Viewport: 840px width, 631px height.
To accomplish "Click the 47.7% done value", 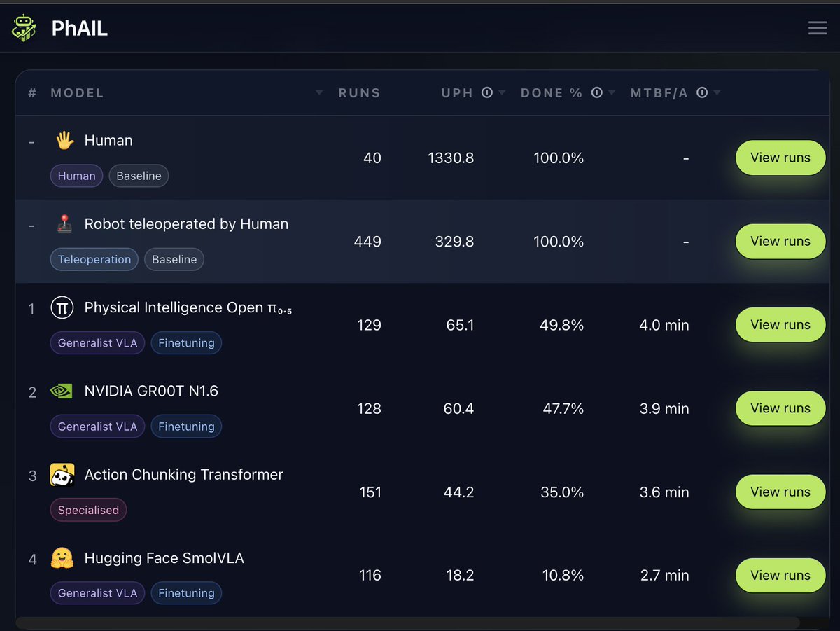I will (x=563, y=408).
